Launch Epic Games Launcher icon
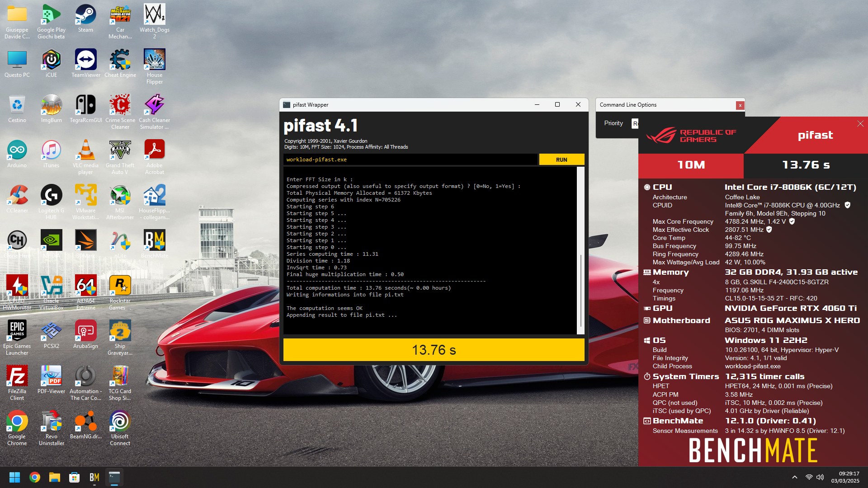 [x=17, y=338]
